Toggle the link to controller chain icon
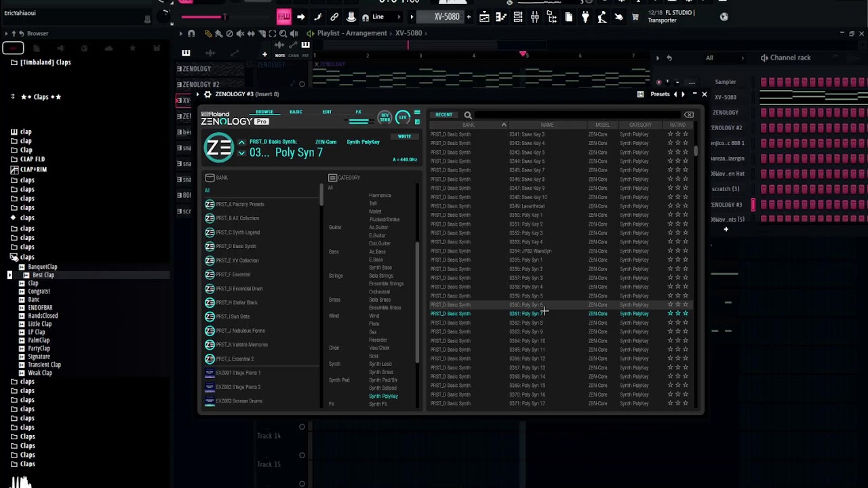868x488 pixels. pos(334,17)
